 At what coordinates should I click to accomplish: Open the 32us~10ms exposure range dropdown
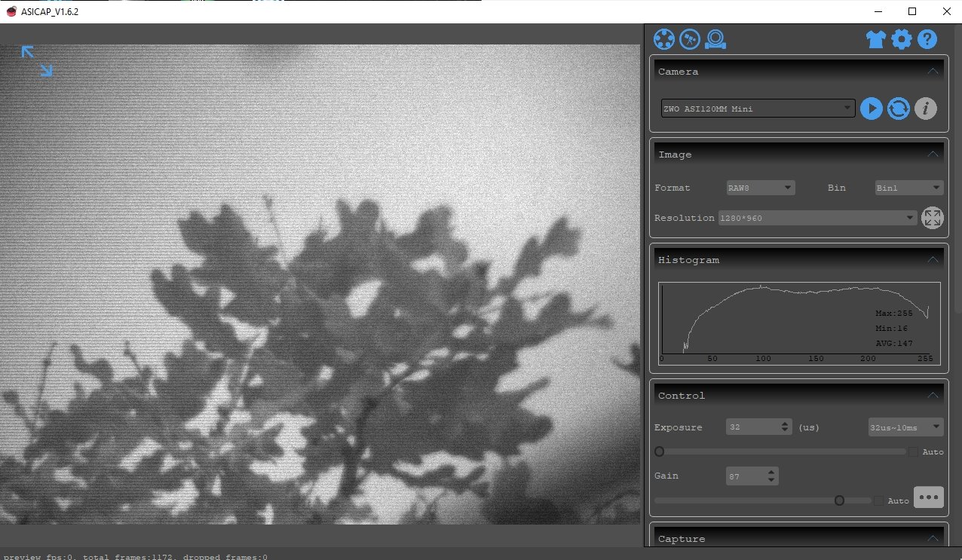pyautogui.click(x=905, y=427)
